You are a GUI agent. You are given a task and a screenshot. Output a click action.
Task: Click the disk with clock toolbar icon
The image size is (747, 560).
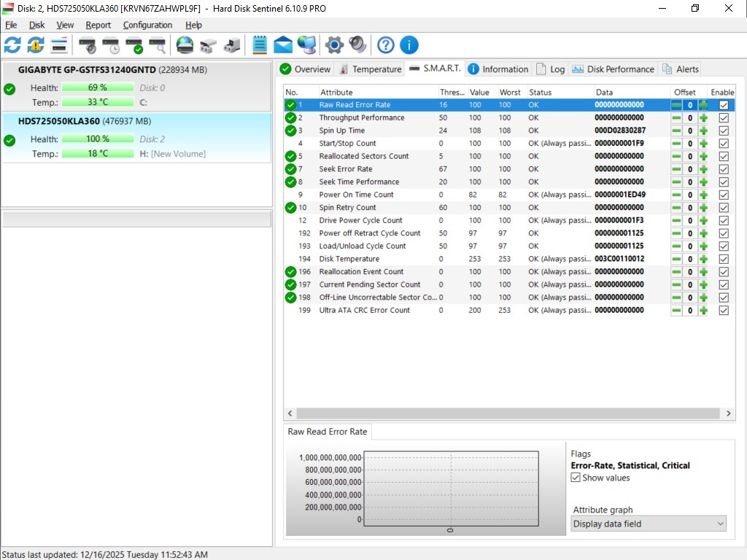[111, 45]
